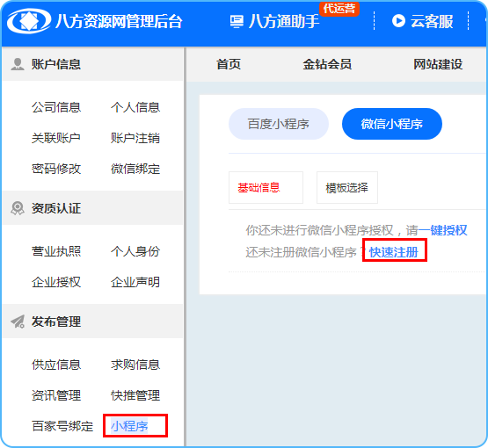488x448 pixels.
Task: Open 公司信息 in the sidebar
Action: pyautogui.click(x=56, y=107)
